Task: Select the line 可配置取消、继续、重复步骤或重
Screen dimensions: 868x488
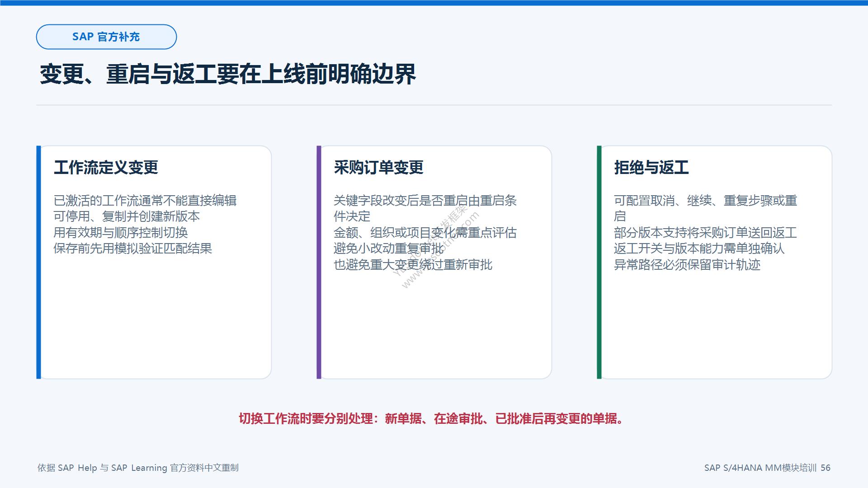Action: click(x=706, y=201)
